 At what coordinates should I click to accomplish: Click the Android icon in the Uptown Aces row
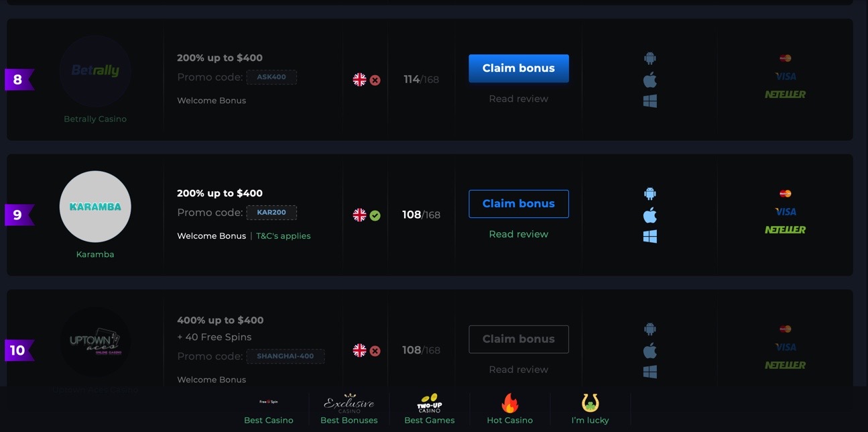click(x=649, y=329)
